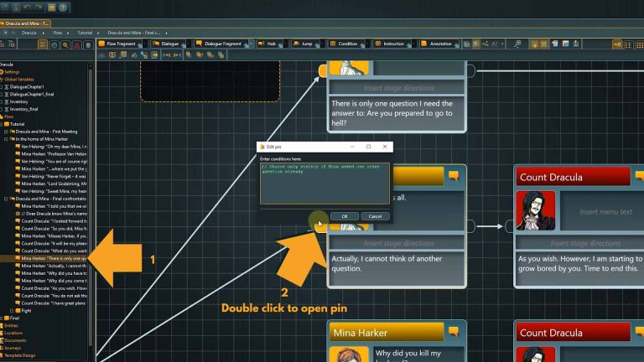Open breadcrumb arrow after Dracula

44,33
